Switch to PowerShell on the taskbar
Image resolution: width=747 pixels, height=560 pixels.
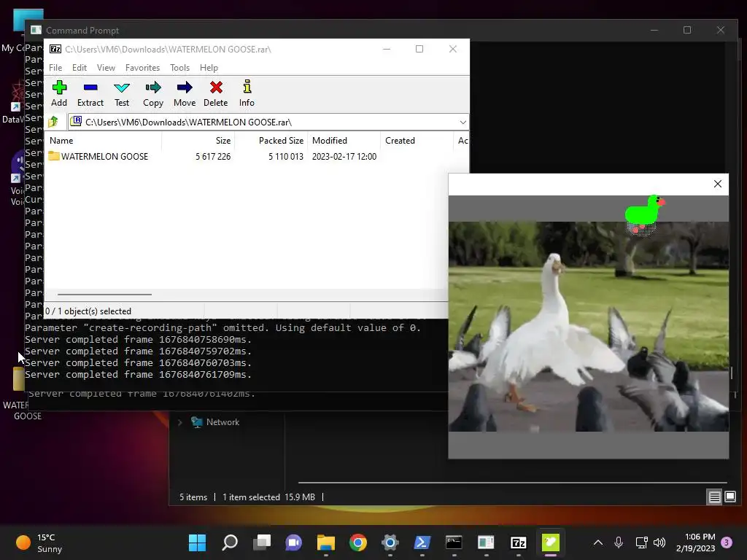point(422,542)
